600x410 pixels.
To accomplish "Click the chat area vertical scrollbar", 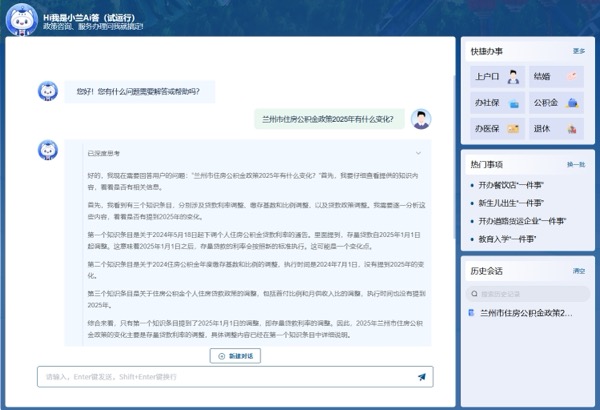I will (x=454, y=157).
